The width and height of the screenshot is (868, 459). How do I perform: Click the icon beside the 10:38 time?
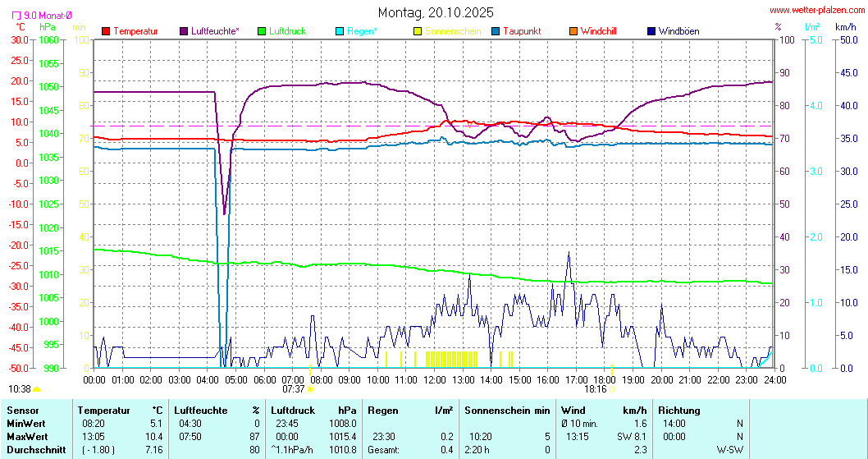coord(37,389)
